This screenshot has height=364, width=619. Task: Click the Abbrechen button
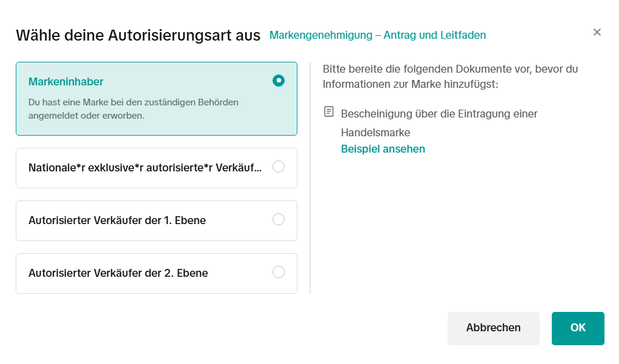click(x=493, y=328)
